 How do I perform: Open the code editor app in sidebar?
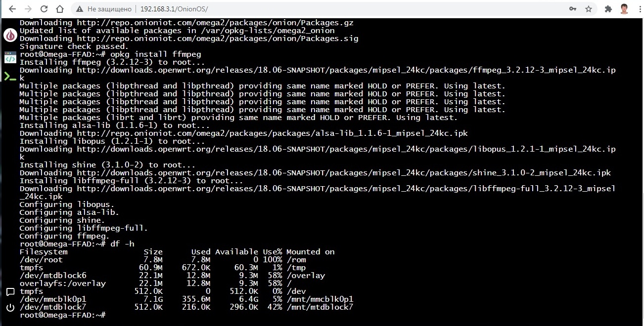pos(10,57)
